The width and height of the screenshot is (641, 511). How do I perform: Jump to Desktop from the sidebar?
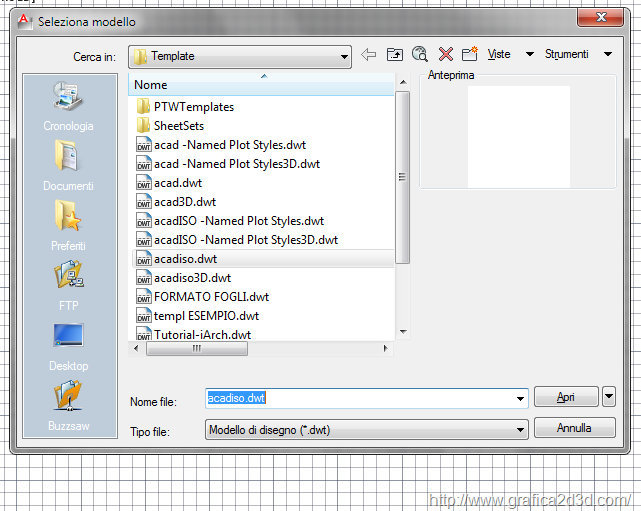tap(68, 344)
